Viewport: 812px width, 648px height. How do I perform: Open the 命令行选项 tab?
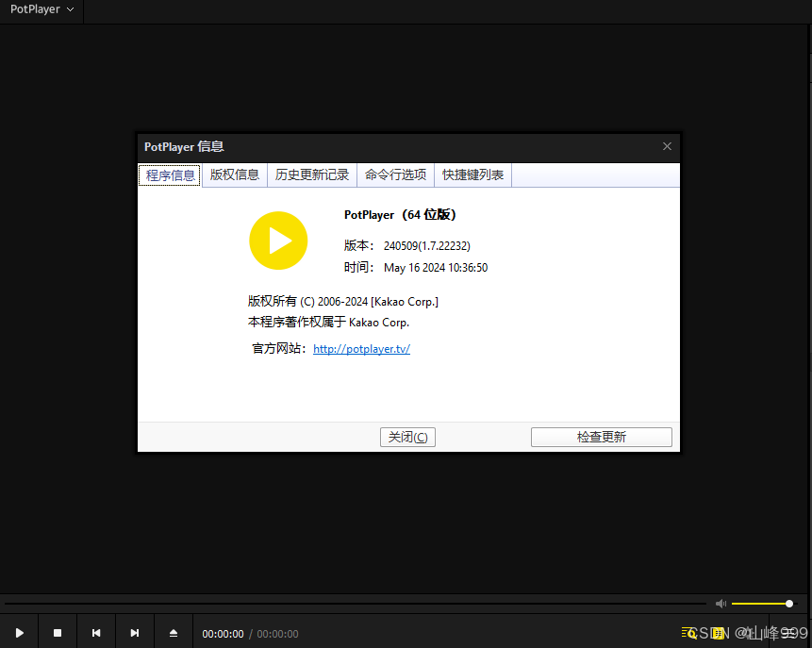click(395, 175)
